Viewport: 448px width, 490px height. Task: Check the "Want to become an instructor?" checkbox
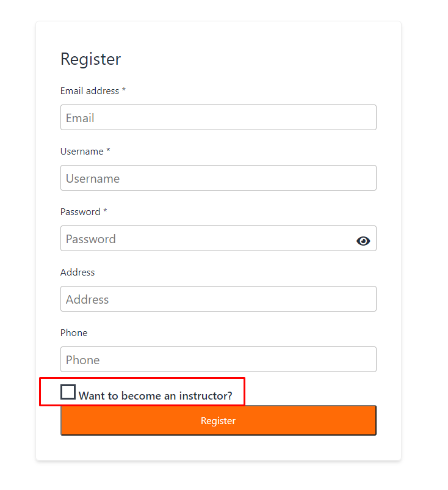(68, 392)
